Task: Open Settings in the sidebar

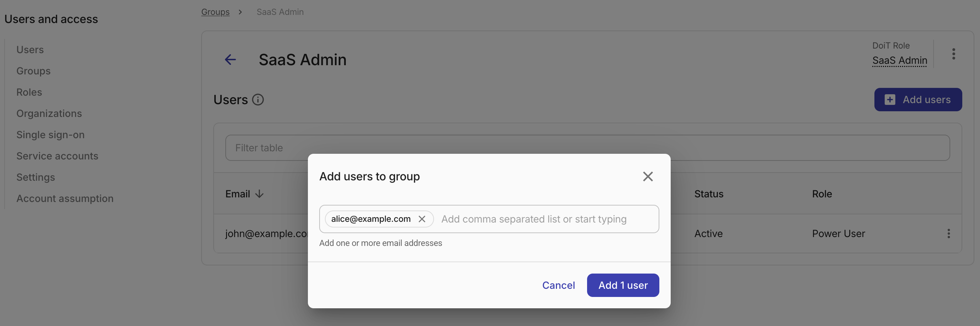Action: (x=36, y=178)
